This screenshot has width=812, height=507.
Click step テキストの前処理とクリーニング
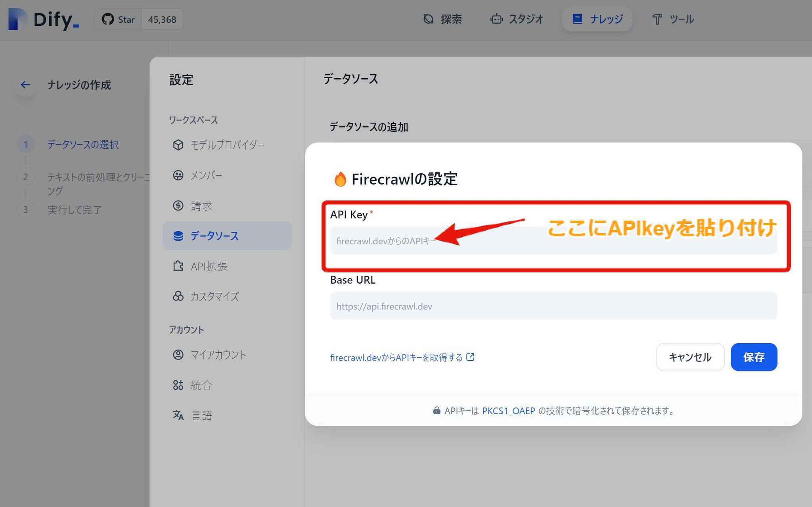coord(98,184)
